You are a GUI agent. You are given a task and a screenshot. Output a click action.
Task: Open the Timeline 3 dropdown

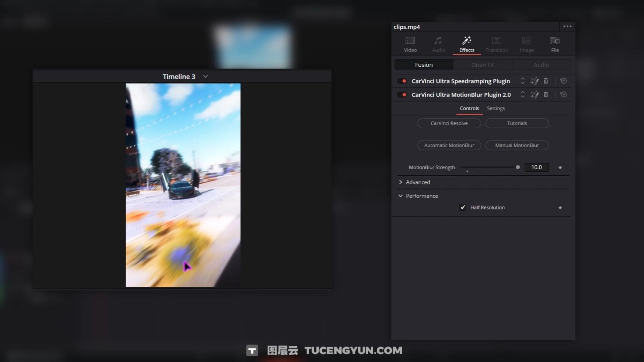(x=206, y=76)
